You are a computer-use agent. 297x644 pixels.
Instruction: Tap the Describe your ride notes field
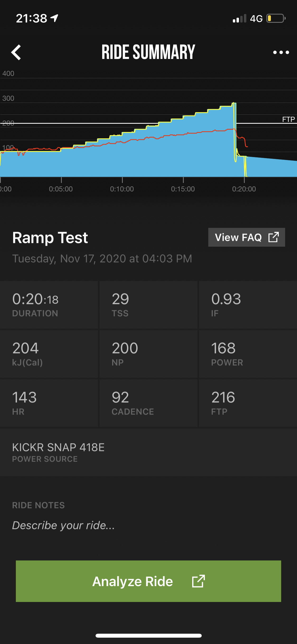[x=63, y=525]
